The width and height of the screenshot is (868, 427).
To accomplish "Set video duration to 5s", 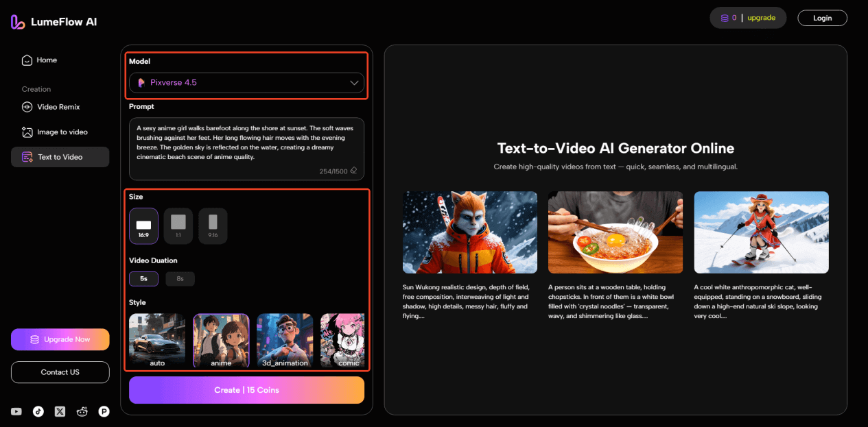I will pos(143,279).
